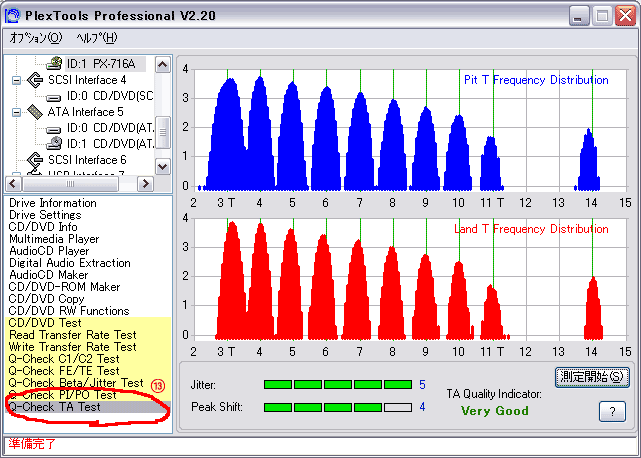Minimize the PlexTools window
This screenshot has width=641, height=458.
[579, 16]
